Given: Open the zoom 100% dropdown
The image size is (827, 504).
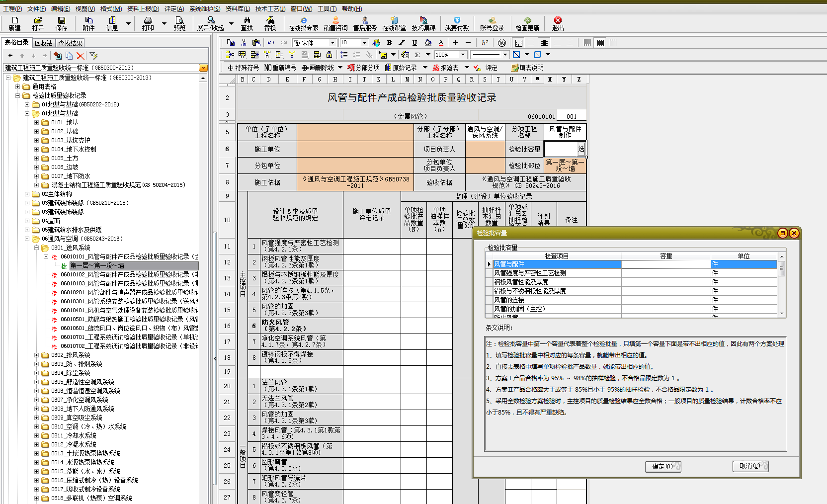Looking at the screenshot, I should (463, 55).
